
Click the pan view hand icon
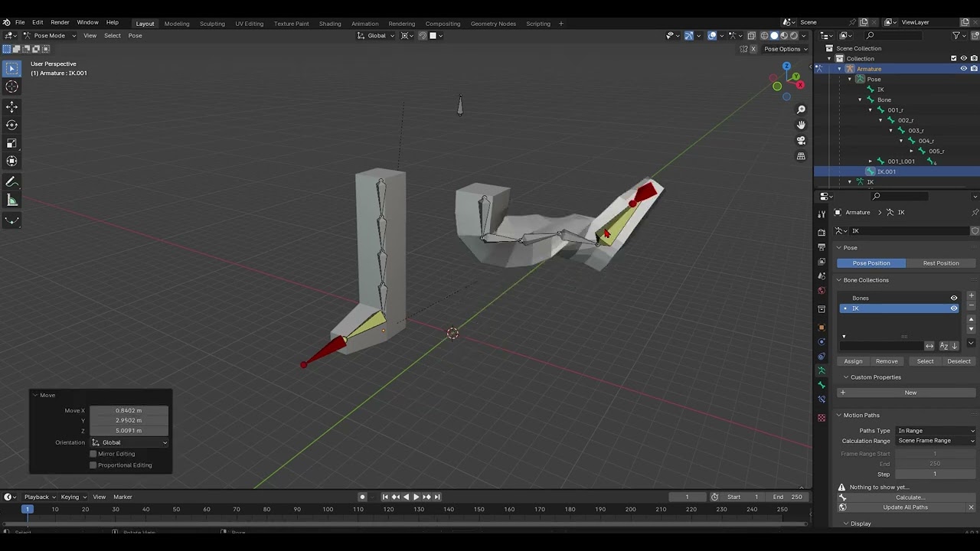(x=801, y=125)
